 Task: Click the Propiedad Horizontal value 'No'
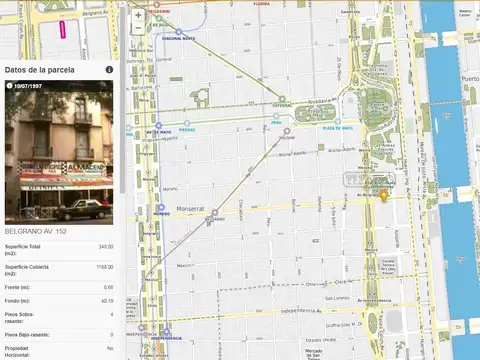pos(110,348)
